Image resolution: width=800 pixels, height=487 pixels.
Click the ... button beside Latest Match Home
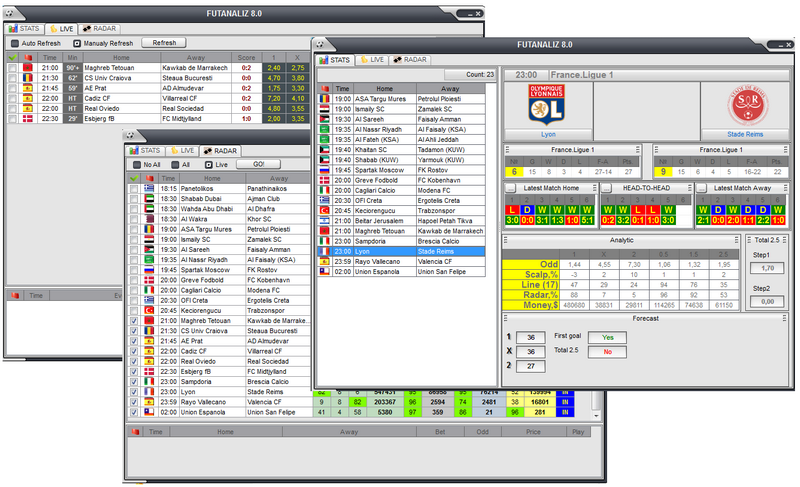pos(510,188)
